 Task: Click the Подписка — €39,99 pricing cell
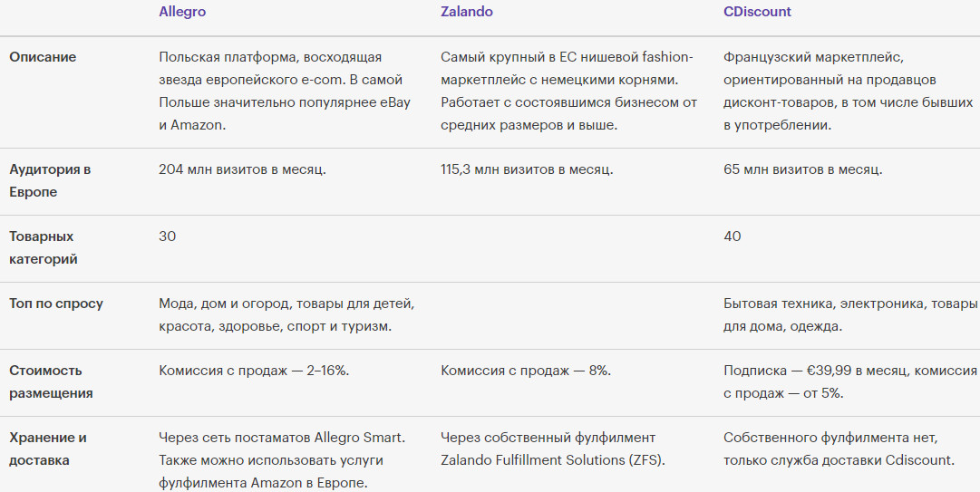[849, 381]
